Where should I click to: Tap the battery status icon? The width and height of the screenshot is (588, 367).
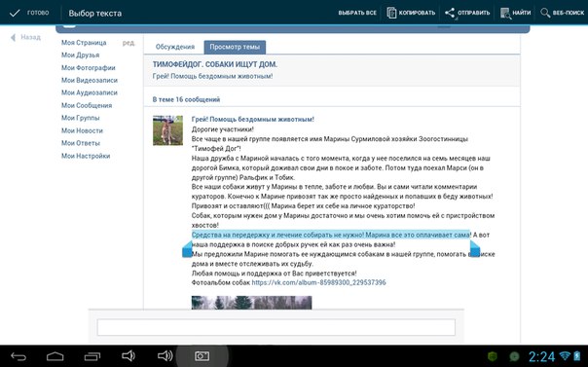(577, 355)
